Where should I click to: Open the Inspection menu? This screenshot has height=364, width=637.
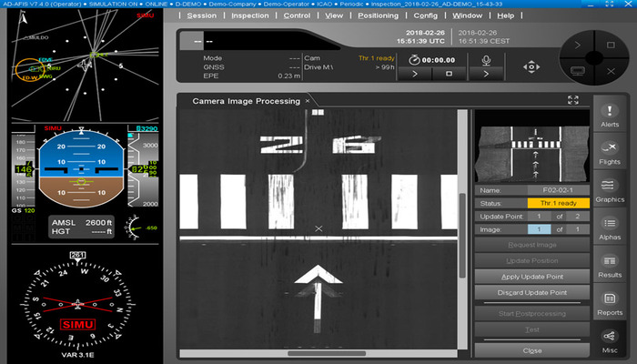click(249, 15)
